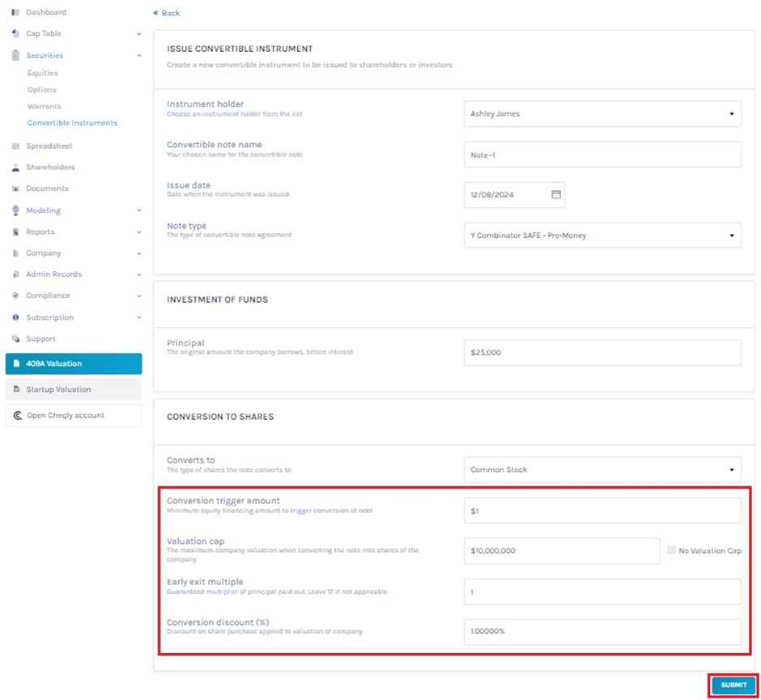Click the Early exit multiple field

pos(602,592)
